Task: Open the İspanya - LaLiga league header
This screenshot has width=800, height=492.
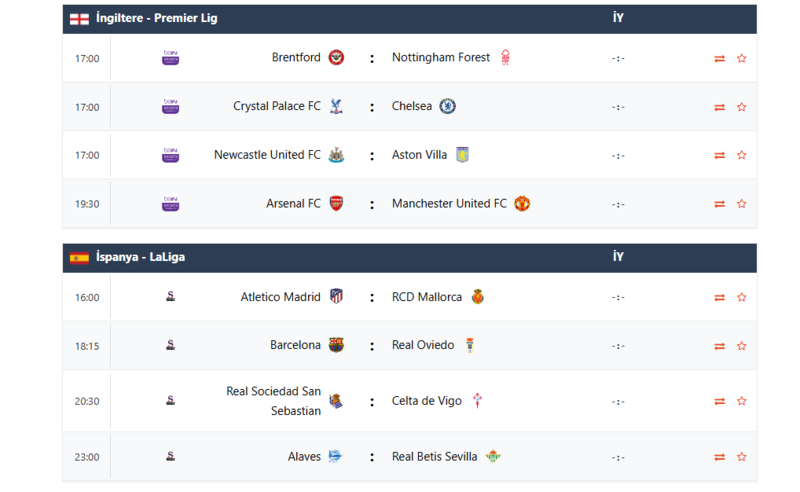Action: pos(140,257)
